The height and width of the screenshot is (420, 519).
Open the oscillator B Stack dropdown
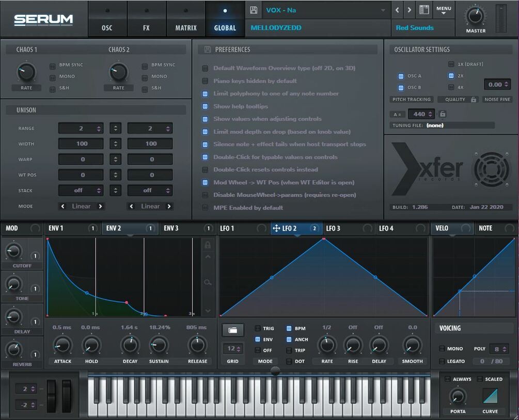click(x=150, y=191)
